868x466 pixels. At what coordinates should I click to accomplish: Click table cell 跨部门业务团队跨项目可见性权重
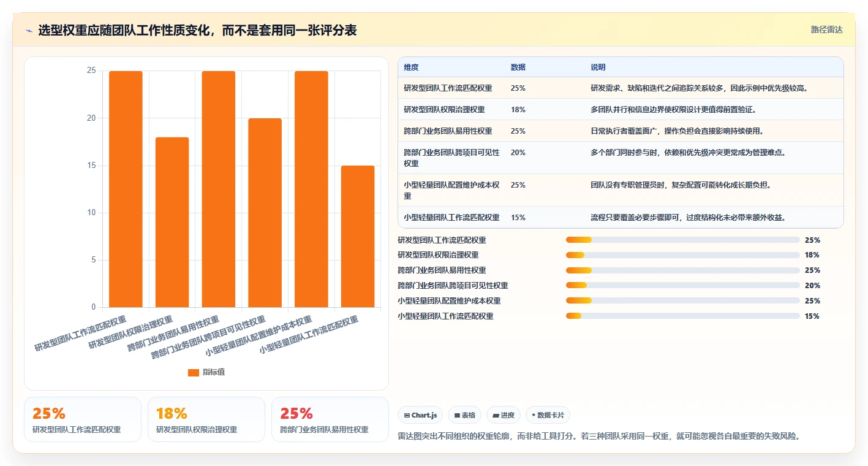click(452, 158)
